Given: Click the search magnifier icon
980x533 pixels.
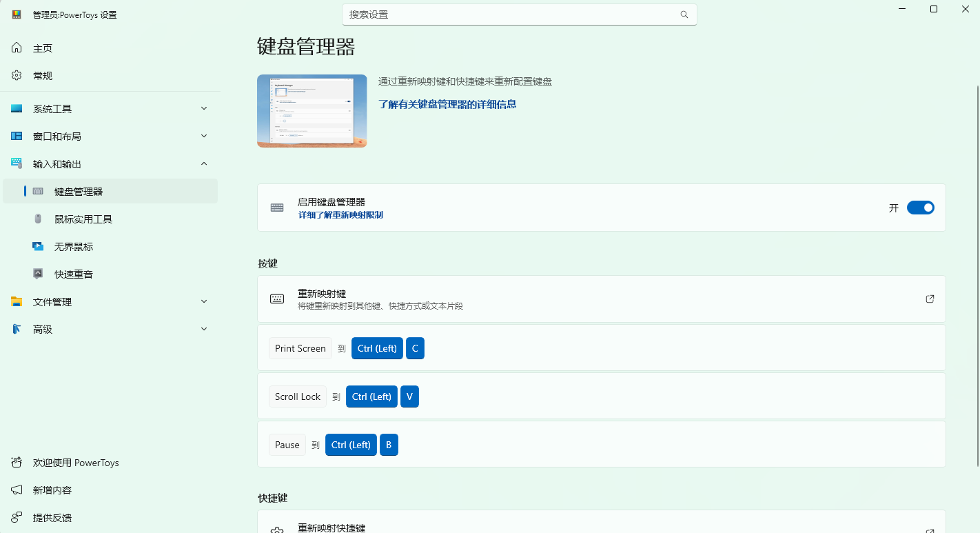Looking at the screenshot, I should coord(684,14).
